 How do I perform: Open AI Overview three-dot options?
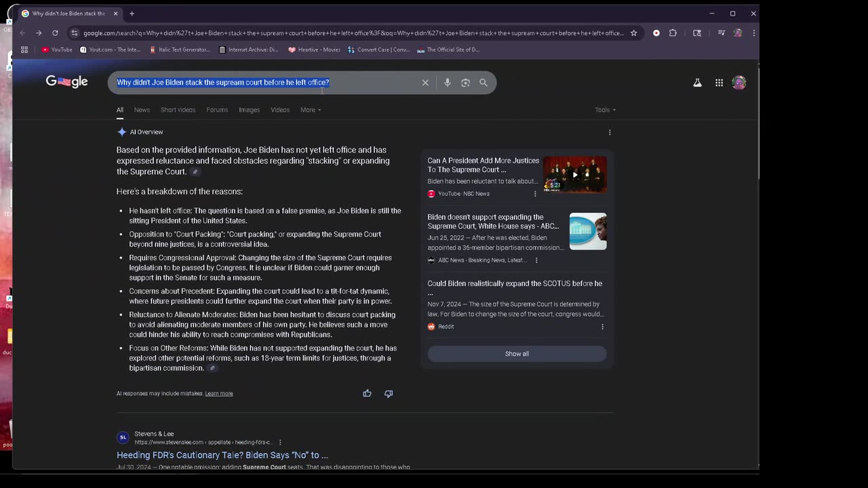tap(610, 132)
